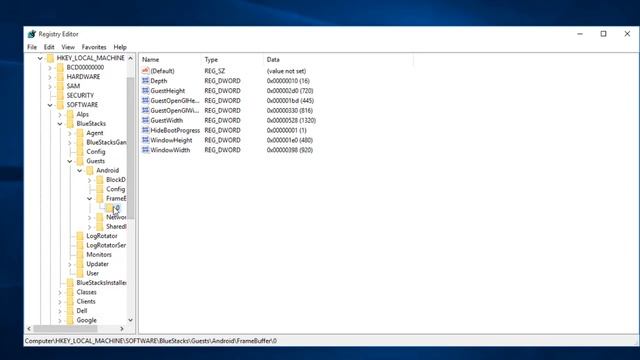Click the tree horizontal scroll right arrow

[122, 329]
